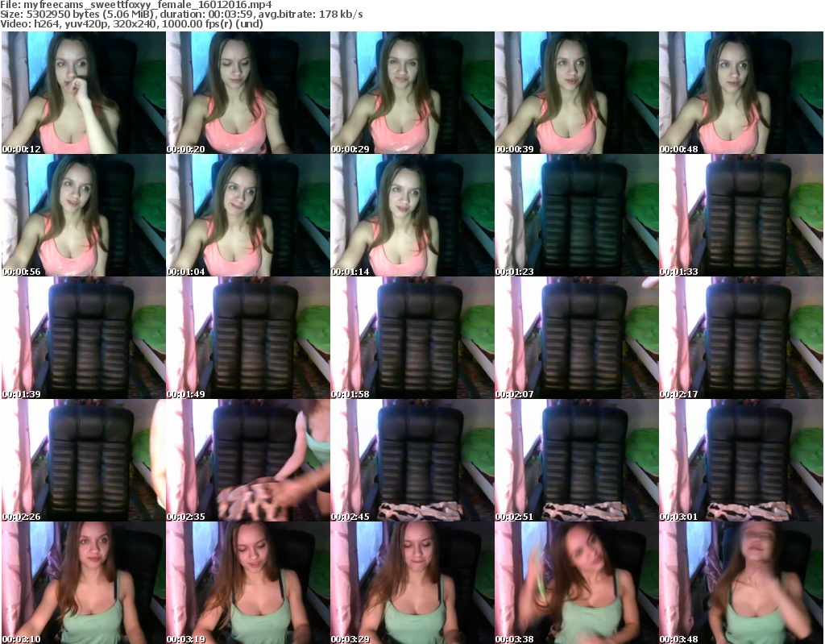Image resolution: width=825 pixels, height=644 pixels.
Task: Choose the frame labeled 00:02:51
Action: click(577, 460)
